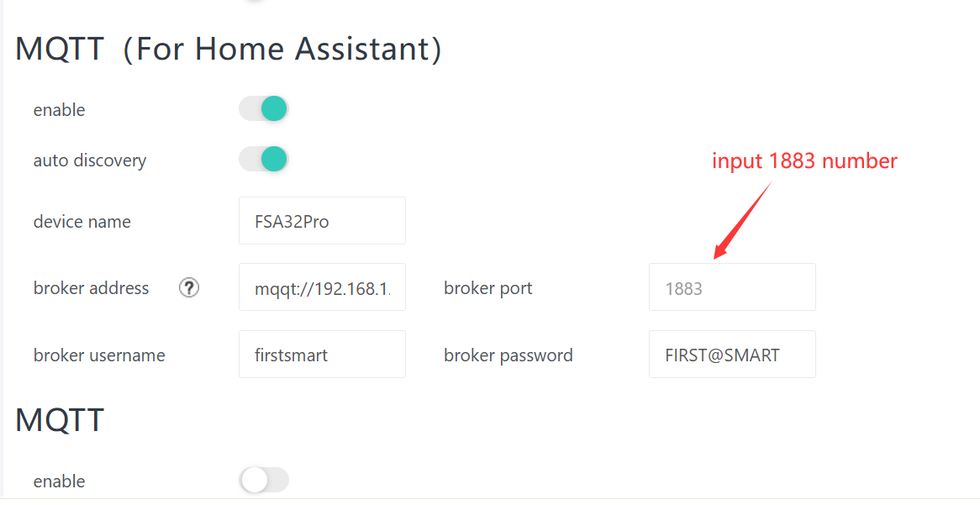This screenshot has height=505, width=980.
Task: Click the broker port field showing 1883
Action: pos(731,288)
